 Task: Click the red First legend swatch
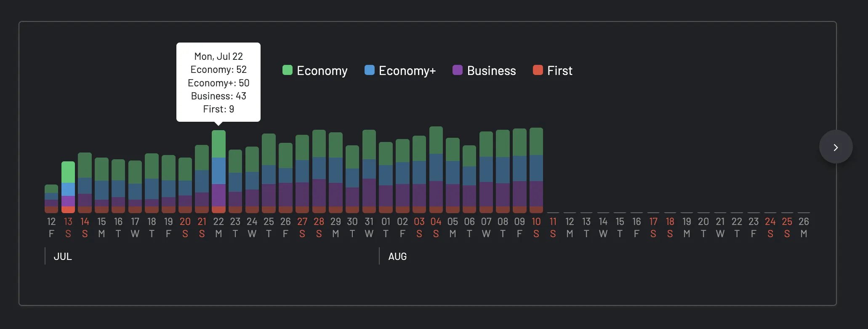538,70
